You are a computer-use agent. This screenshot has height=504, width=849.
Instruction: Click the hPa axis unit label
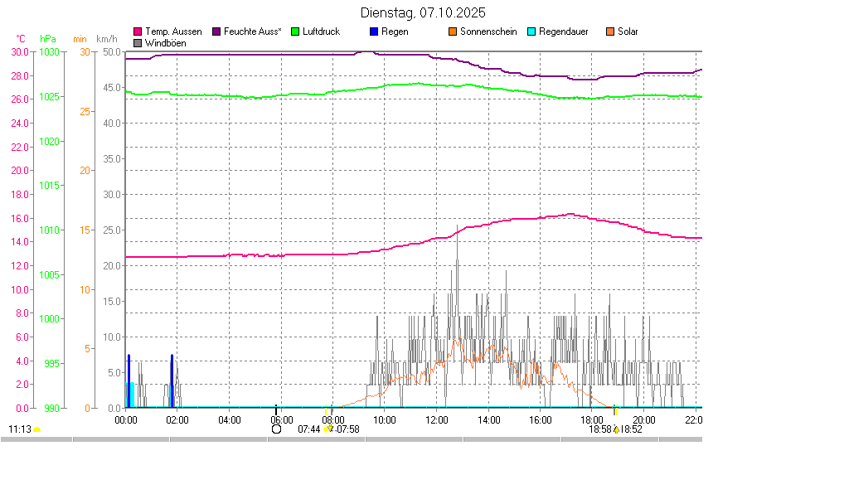pyautogui.click(x=48, y=39)
